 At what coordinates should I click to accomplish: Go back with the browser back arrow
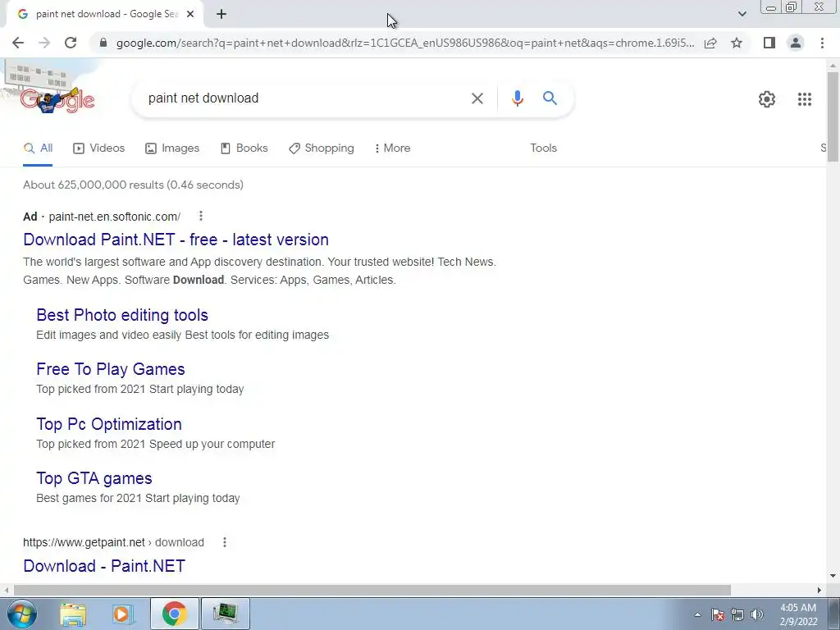coord(18,43)
